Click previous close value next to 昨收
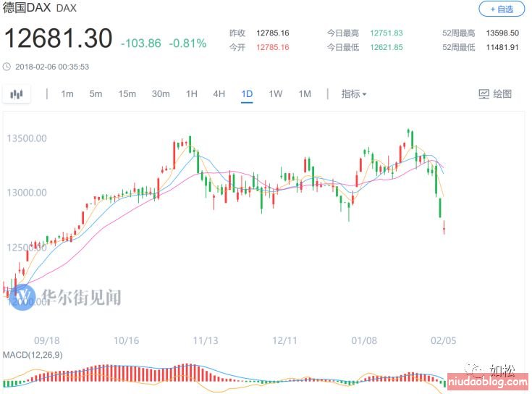Viewport: 532px width, 394px height. click(273, 33)
